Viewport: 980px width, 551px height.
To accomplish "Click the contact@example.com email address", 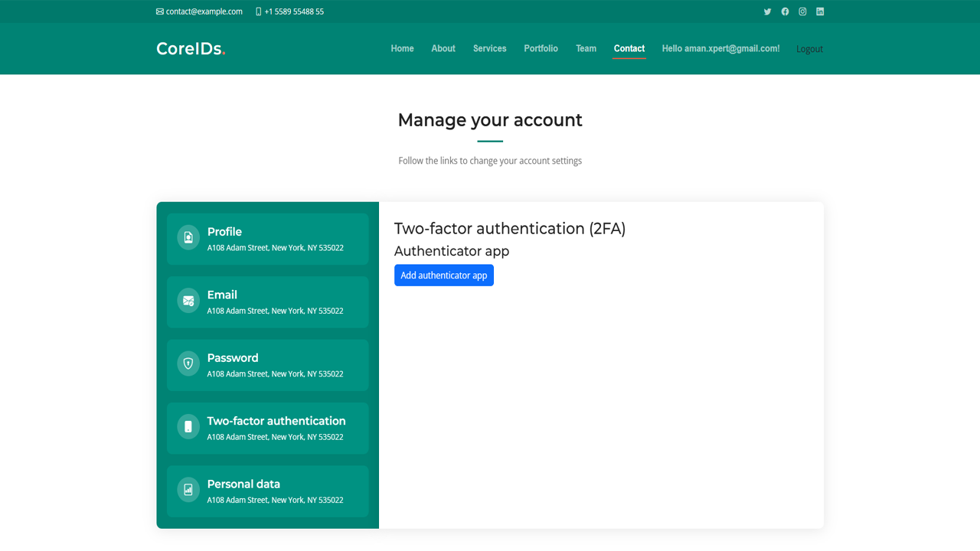I will click(204, 11).
